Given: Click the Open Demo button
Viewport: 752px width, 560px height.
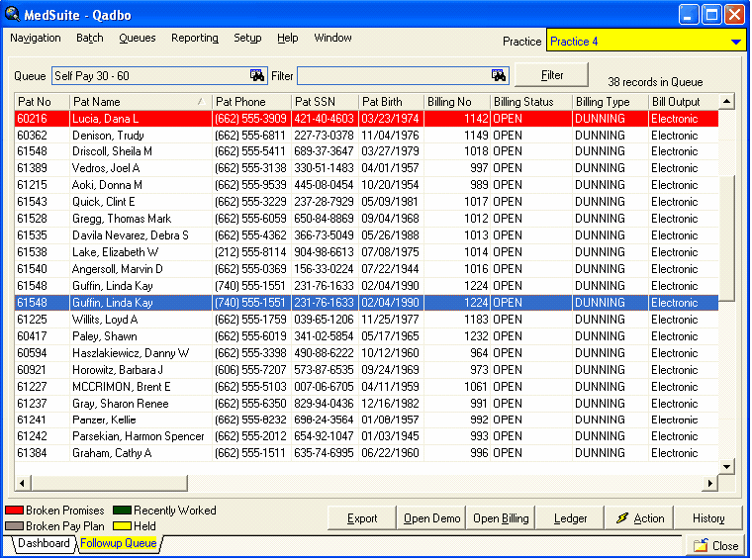Looking at the screenshot, I should coord(431,518).
